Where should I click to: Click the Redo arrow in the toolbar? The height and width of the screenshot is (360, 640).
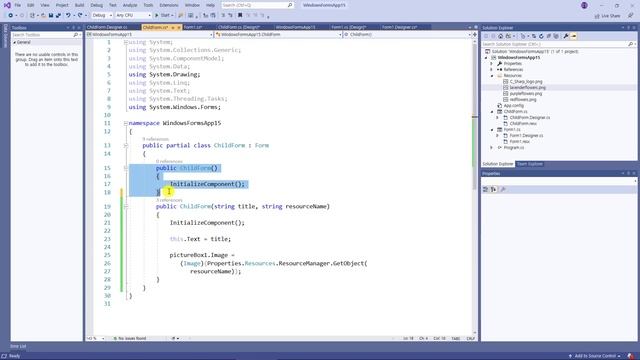pos(80,16)
